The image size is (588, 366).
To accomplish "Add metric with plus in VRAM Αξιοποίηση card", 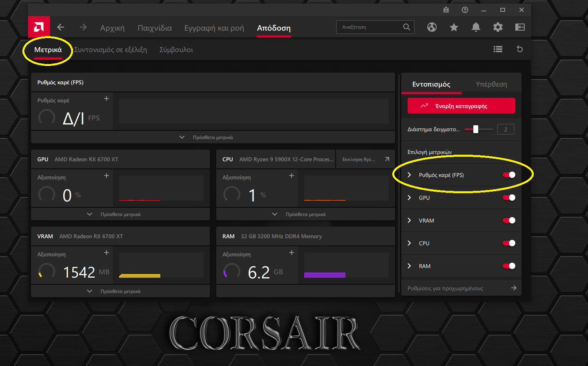I will point(107,253).
